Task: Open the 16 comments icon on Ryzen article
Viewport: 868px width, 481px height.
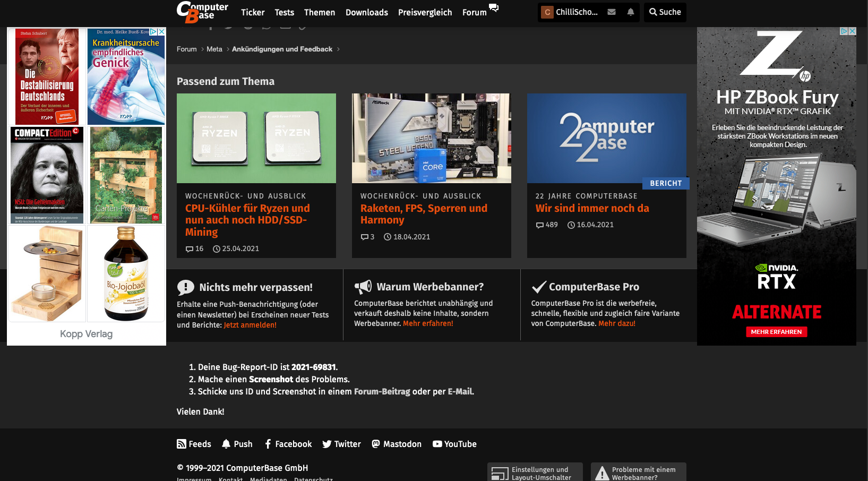Action: pyautogui.click(x=190, y=249)
